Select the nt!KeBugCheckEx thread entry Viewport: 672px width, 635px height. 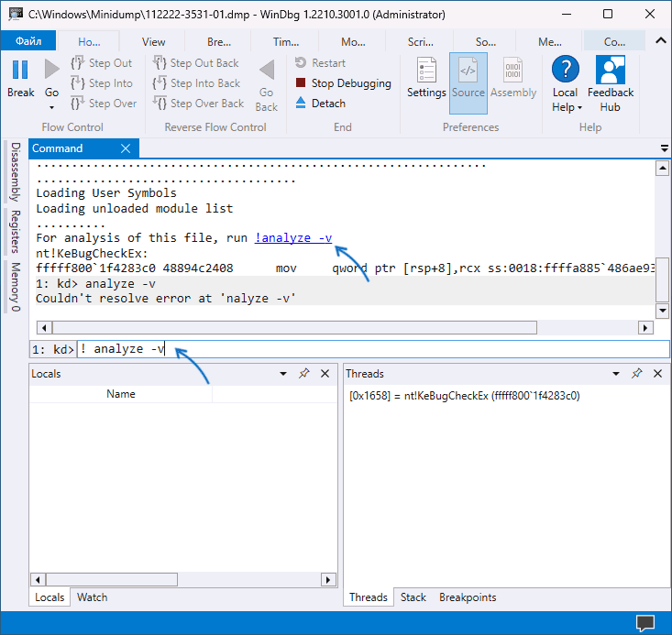pyautogui.click(x=464, y=396)
